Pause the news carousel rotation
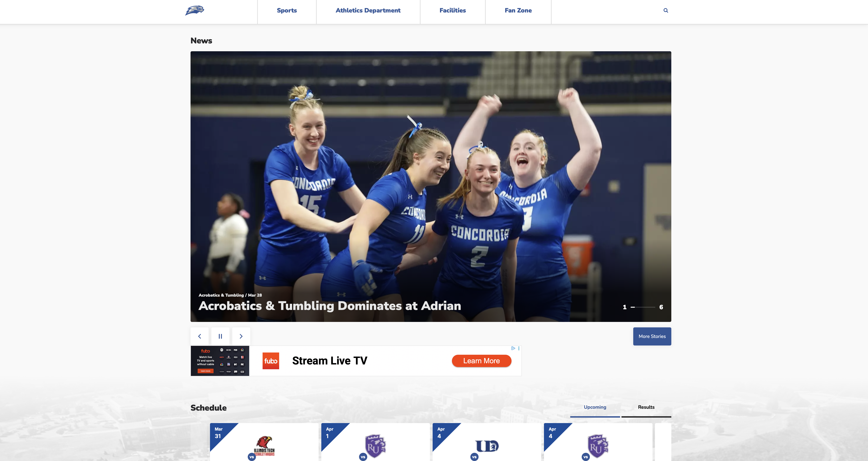Screen dimensions: 868x461 (220, 336)
